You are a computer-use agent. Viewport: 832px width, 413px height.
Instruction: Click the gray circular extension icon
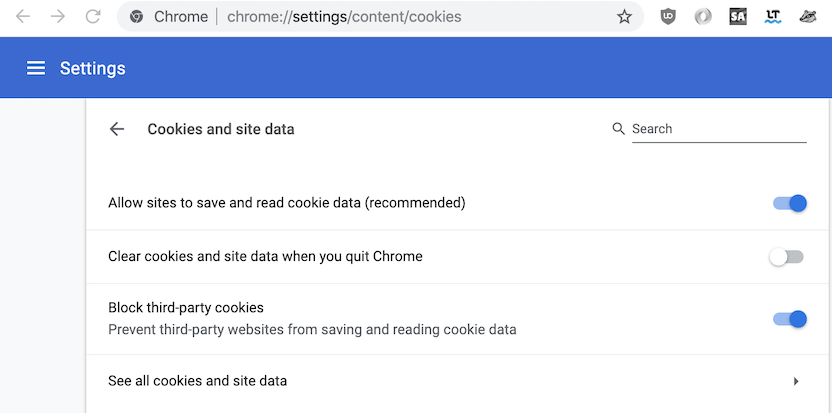[x=703, y=17]
